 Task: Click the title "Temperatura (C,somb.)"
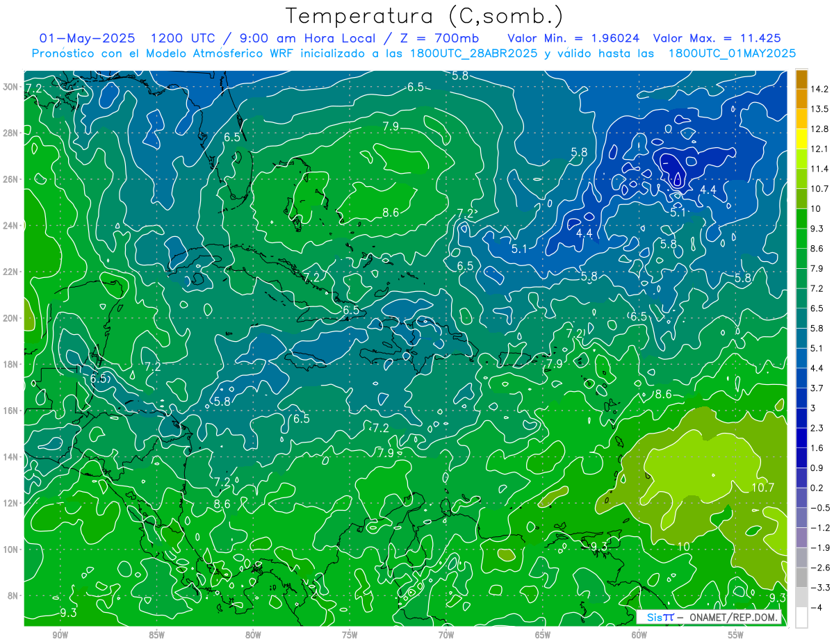425,16
